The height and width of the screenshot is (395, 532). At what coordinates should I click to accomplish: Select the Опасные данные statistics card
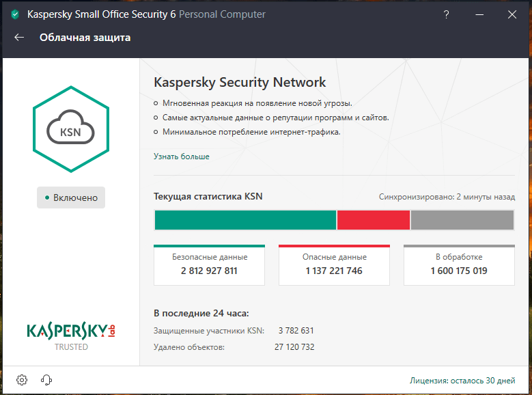(334, 265)
